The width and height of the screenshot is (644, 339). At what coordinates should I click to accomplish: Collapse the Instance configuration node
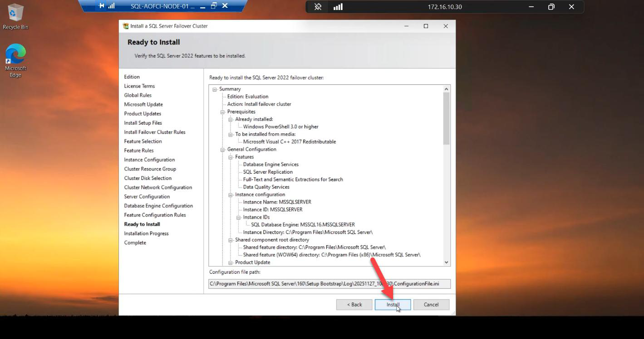tap(231, 195)
